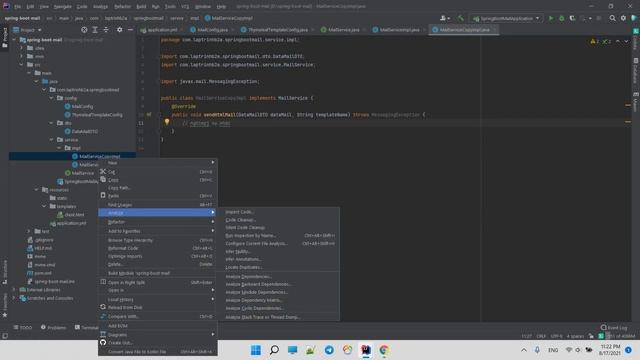Open Search Everywhere magnifier icon
The width and height of the screenshot is (640, 360).
click(612, 18)
